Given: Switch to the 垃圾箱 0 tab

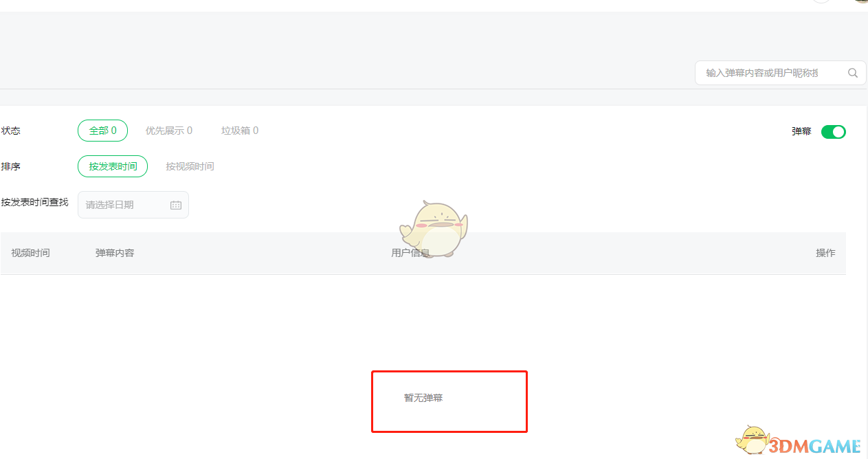Looking at the screenshot, I should pyautogui.click(x=240, y=131).
